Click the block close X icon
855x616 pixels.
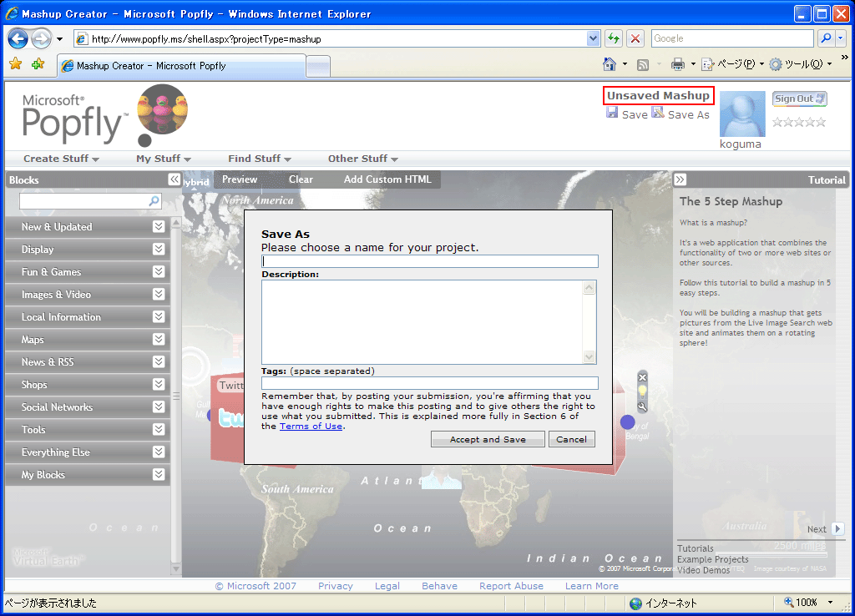point(642,377)
